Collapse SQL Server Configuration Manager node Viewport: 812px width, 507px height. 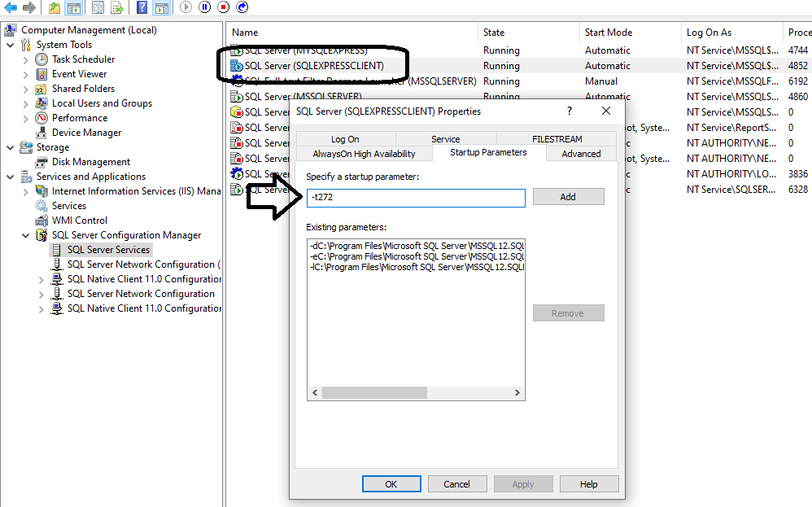26,236
